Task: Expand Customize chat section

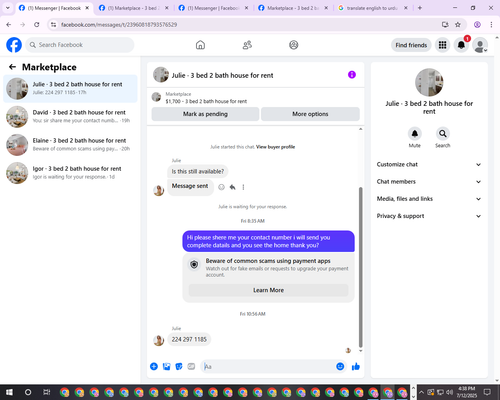Action: [x=429, y=164]
